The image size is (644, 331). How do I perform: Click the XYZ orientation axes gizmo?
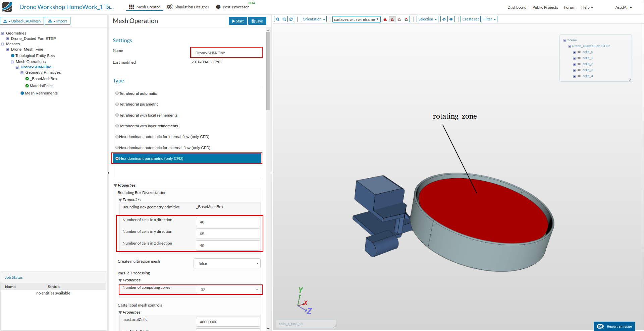(304, 301)
